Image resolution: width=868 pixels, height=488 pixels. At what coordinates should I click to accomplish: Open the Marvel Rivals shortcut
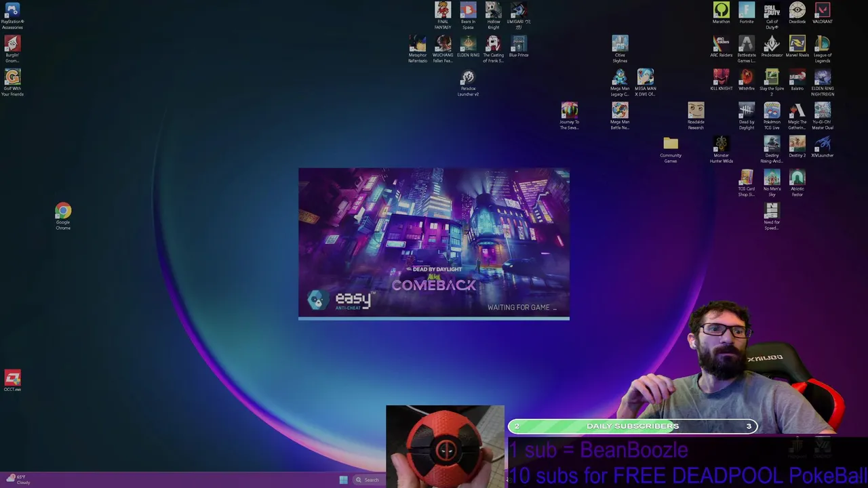coord(797,47)
